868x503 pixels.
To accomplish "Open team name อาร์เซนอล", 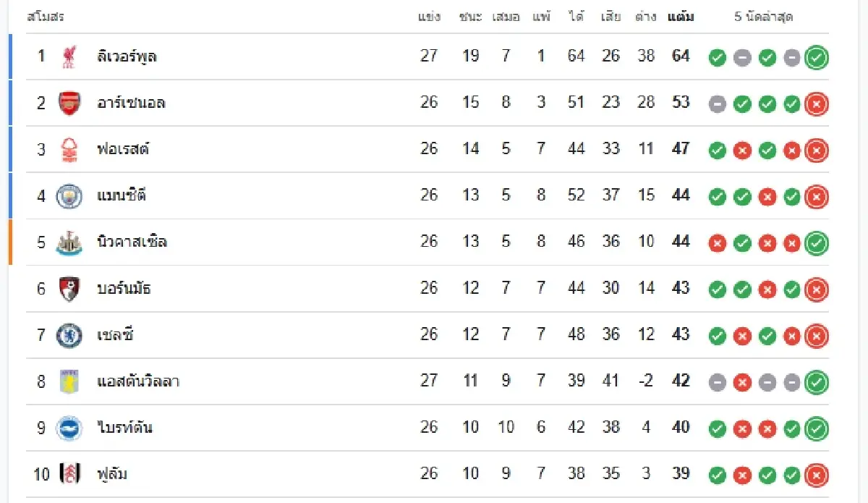I will pos(131,103).
